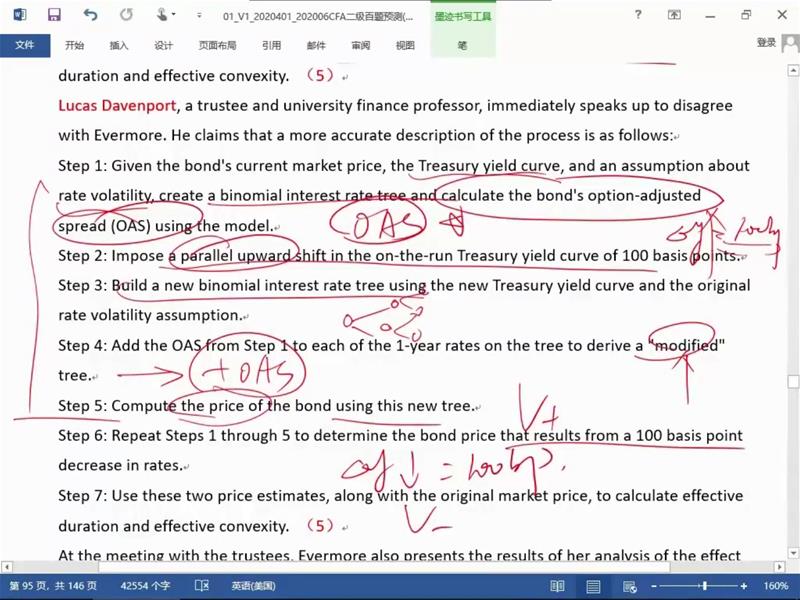800x600 pixels.
Task: Click the Word application icon
Action: click(19, 14)
